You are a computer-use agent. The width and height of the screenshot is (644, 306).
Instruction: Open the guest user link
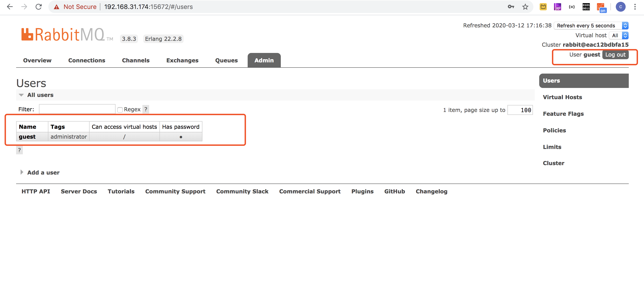(27, 137)
